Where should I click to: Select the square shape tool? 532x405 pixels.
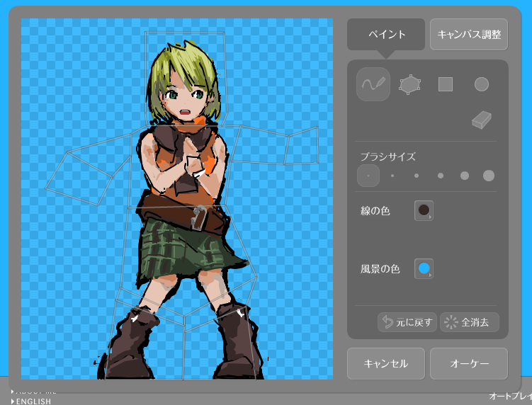pos(445,85)
